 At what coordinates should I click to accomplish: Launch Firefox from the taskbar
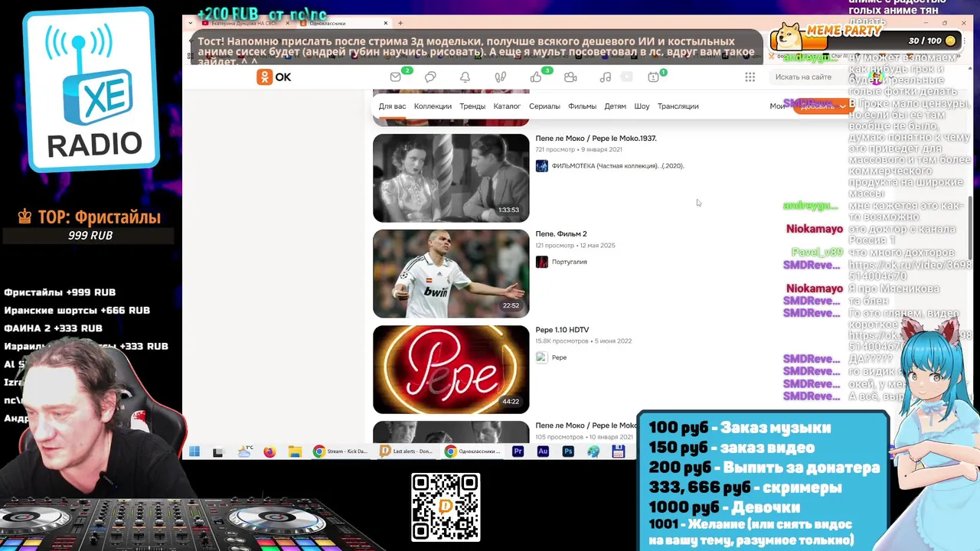(269, 452)
